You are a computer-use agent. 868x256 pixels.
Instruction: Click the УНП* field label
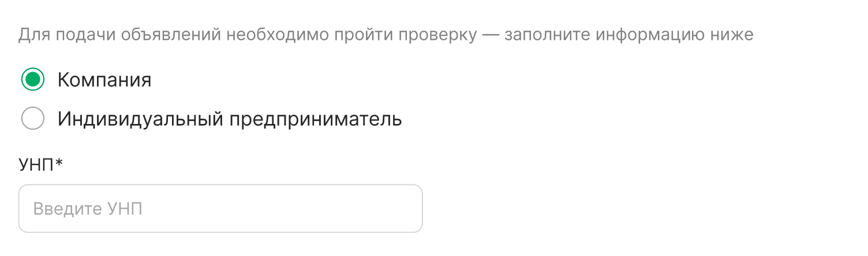(x=40, y=164)
